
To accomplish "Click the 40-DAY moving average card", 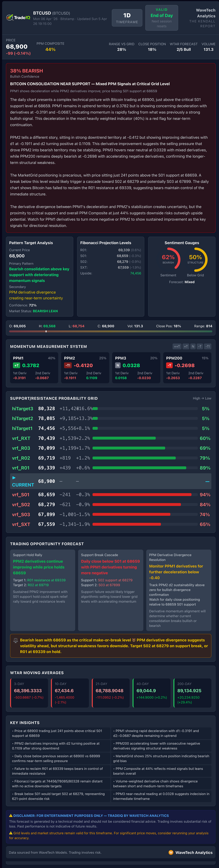I will click(x=151, y=693).
